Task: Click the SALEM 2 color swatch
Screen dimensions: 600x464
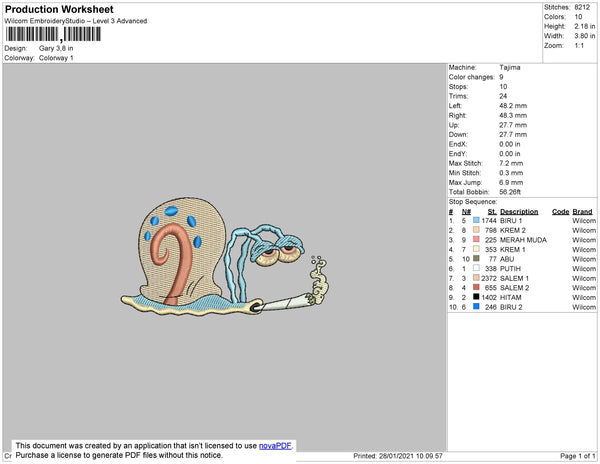Action: coord(476,287)
